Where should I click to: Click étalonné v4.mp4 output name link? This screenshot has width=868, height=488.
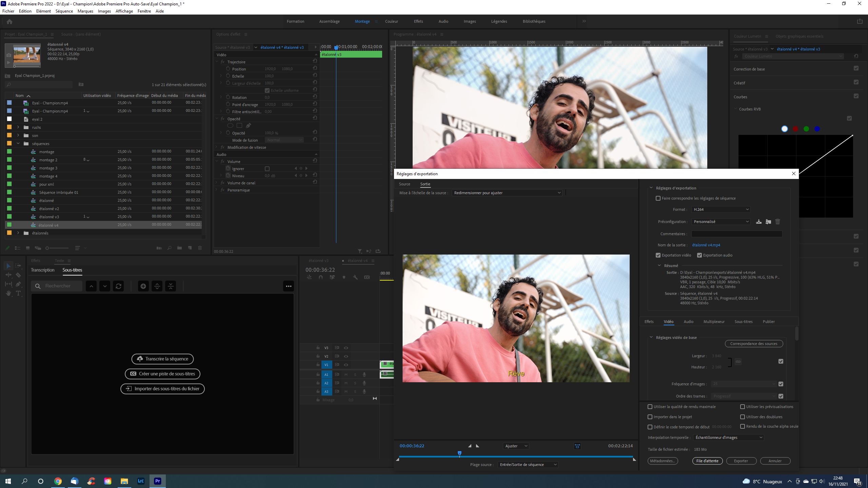click(706, 245)
